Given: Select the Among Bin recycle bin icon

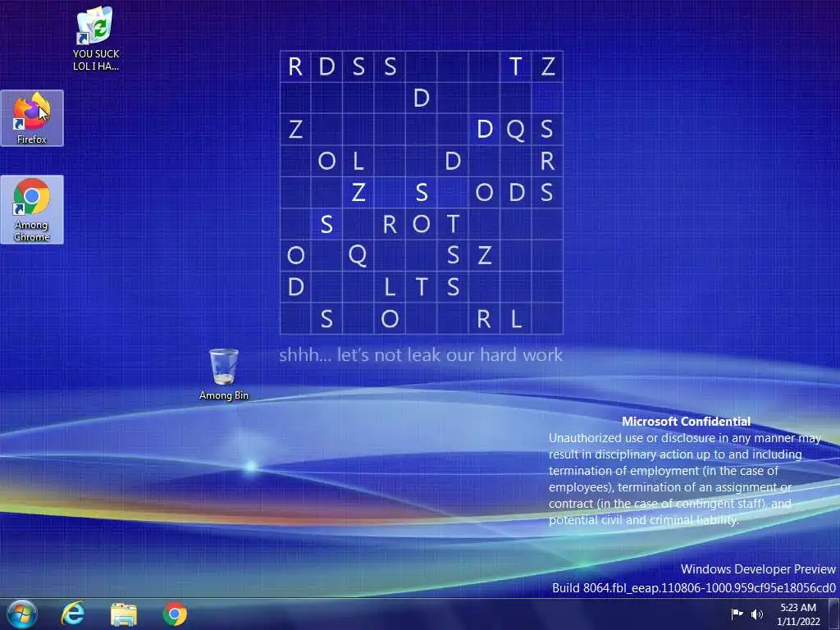Looking at the screenshot, I should tap(223, 374).
